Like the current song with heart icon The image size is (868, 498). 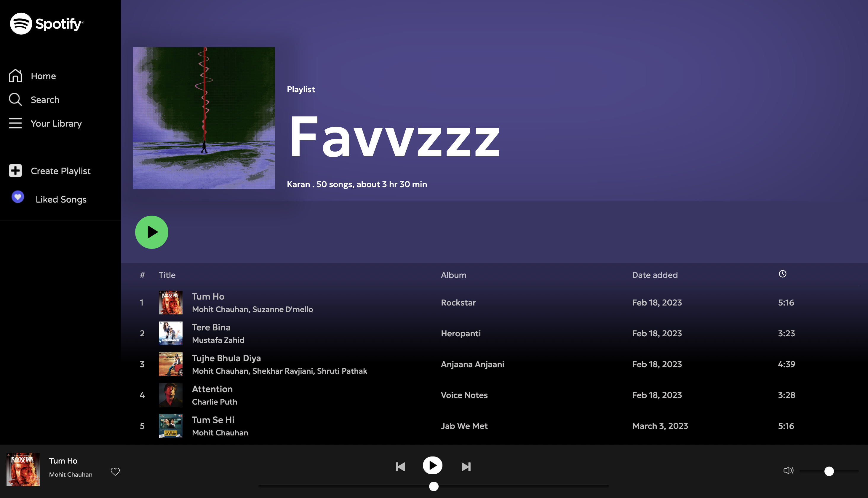click(x=115, y=472)
